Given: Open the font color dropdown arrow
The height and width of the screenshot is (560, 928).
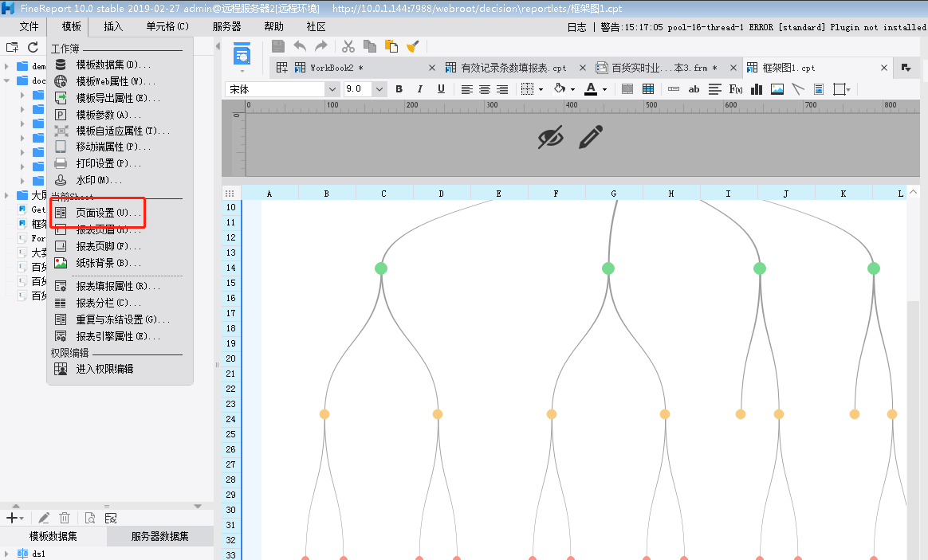Looking at the screenshot, I should (x=605, y=90).
